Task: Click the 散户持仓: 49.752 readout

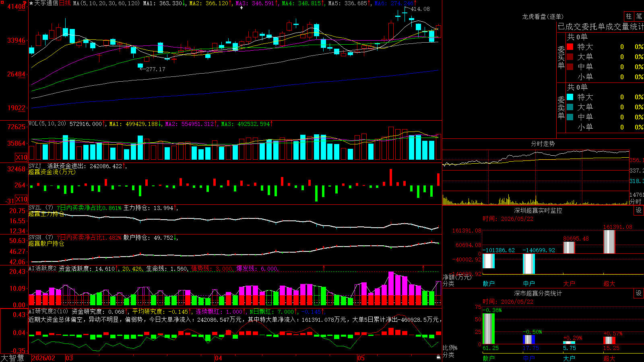Action: pyautogui.click(x=150, y=237)
